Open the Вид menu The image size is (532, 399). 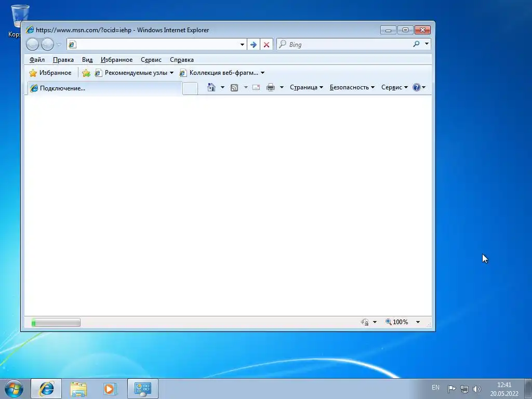click(87, 60)
